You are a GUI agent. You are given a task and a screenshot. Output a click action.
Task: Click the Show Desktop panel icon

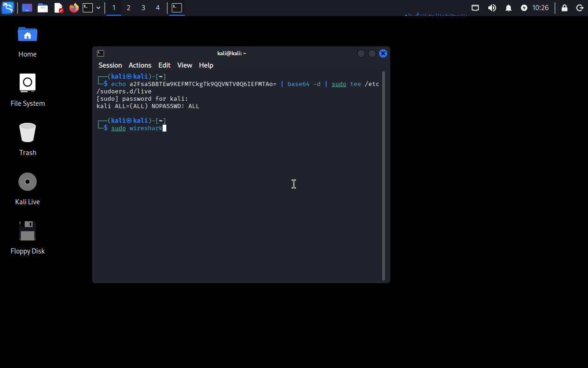(x=27, y=8)
